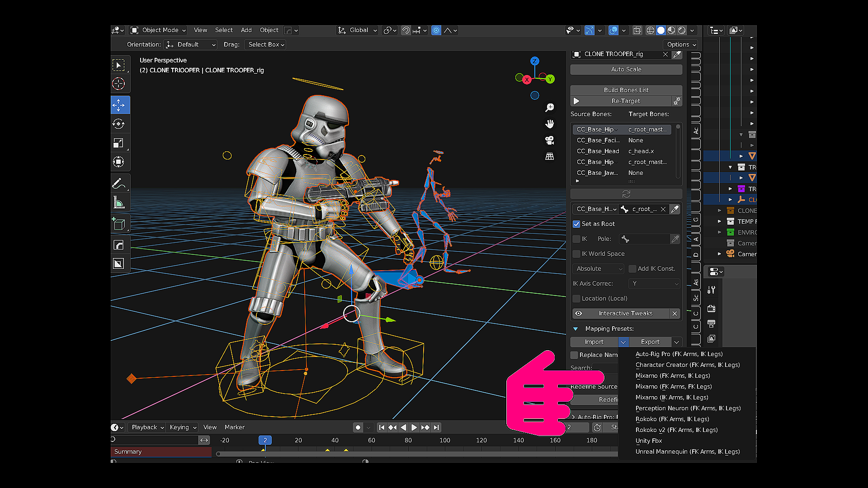The width and height of the screenshot is (868, 488).
Task: Choose the Measure tool
Action: point(118,202)
